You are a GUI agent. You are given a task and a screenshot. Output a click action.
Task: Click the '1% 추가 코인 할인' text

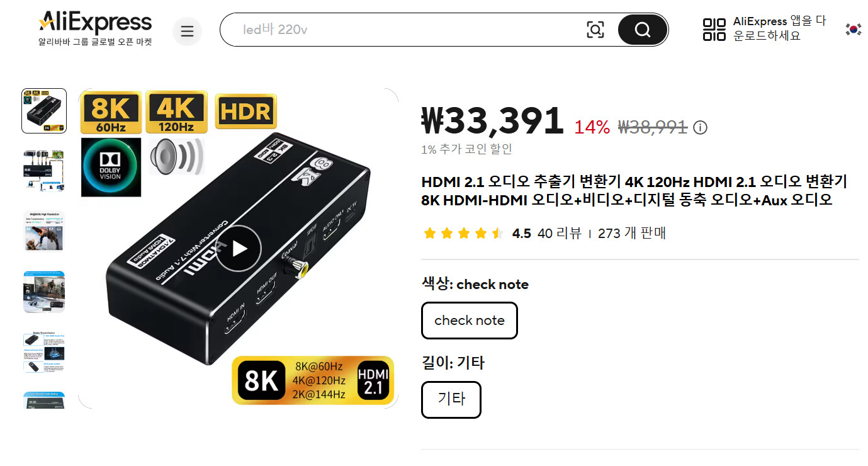(x=466, y=149)
